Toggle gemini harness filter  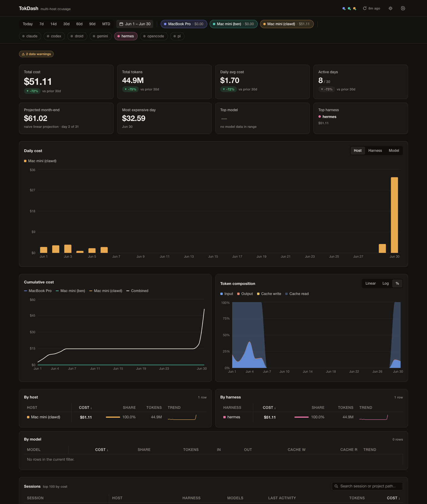point(101,36)
